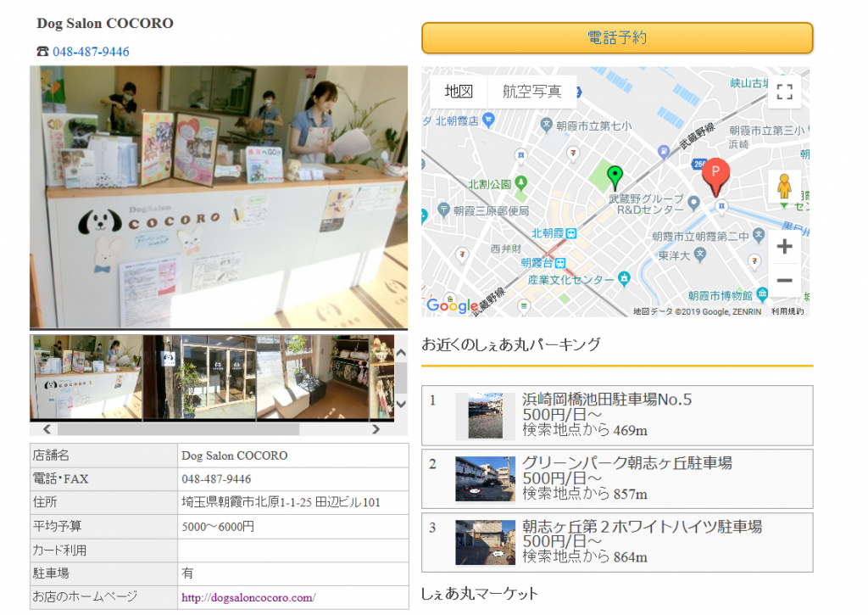868x615 pixels.
Task: Call the 048-487-9446 phone link
Action: tap(91, 52)
